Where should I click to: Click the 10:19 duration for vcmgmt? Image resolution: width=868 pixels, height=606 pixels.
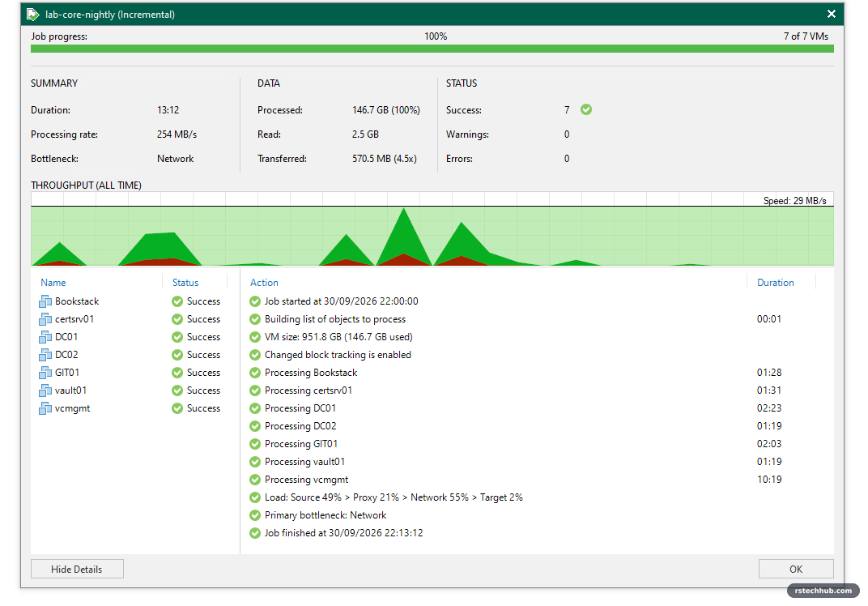769,480
